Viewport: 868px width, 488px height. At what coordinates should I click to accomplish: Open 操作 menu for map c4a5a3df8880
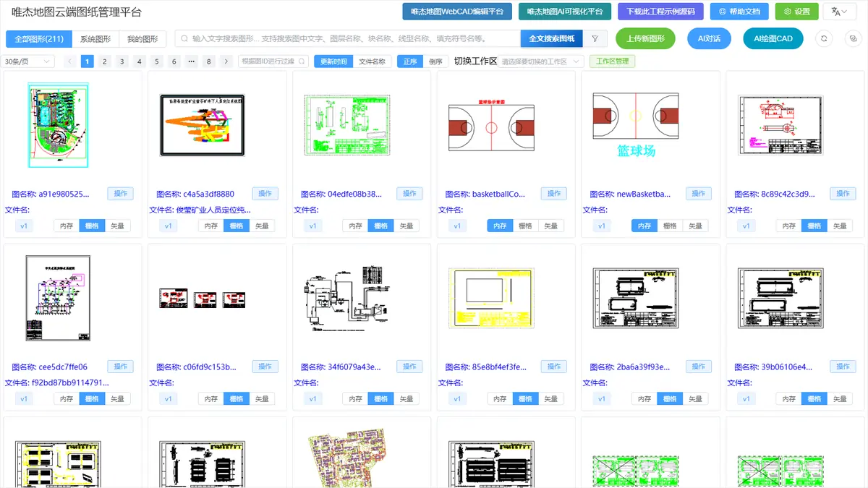pyautogui.click(x=265, y=194)
